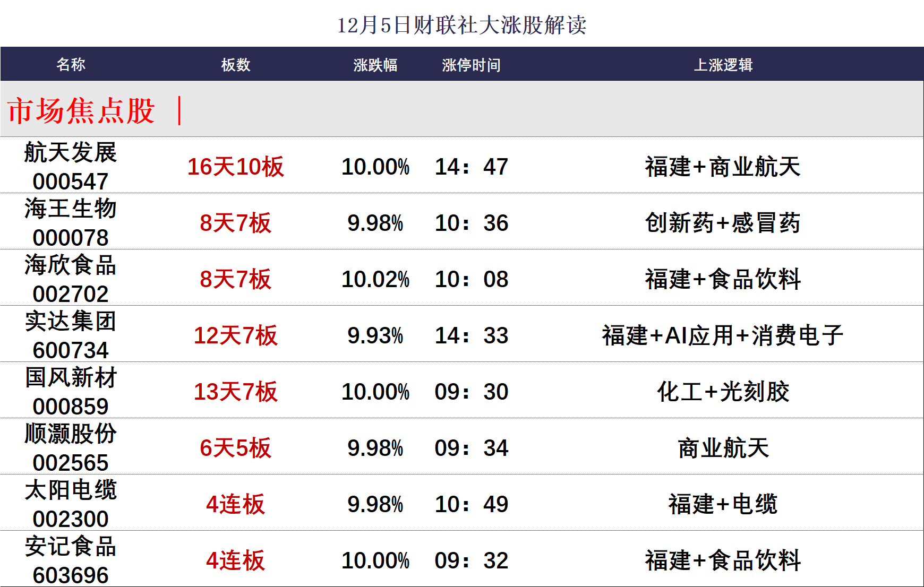
Task: Click the 16天10板 label for 航天发展
Action: [x=236, y=167]
